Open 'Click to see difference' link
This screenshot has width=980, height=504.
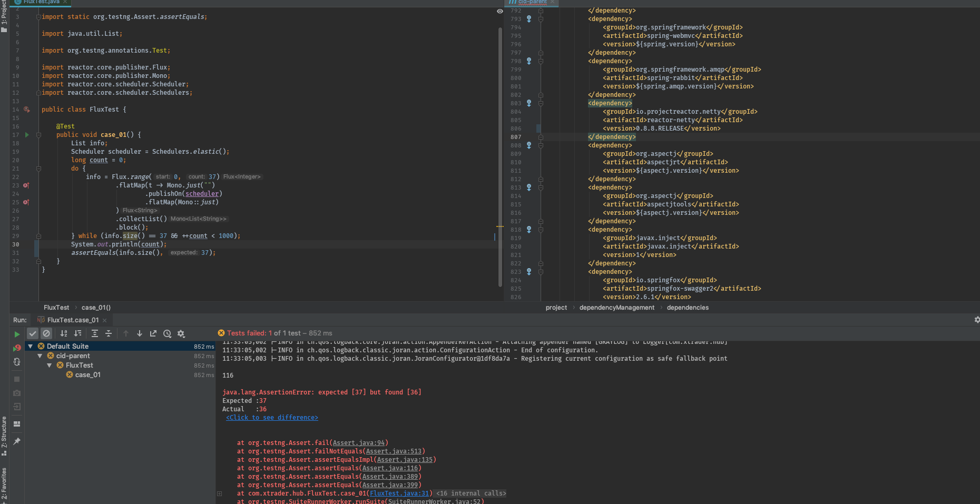[x=272, y=418]
